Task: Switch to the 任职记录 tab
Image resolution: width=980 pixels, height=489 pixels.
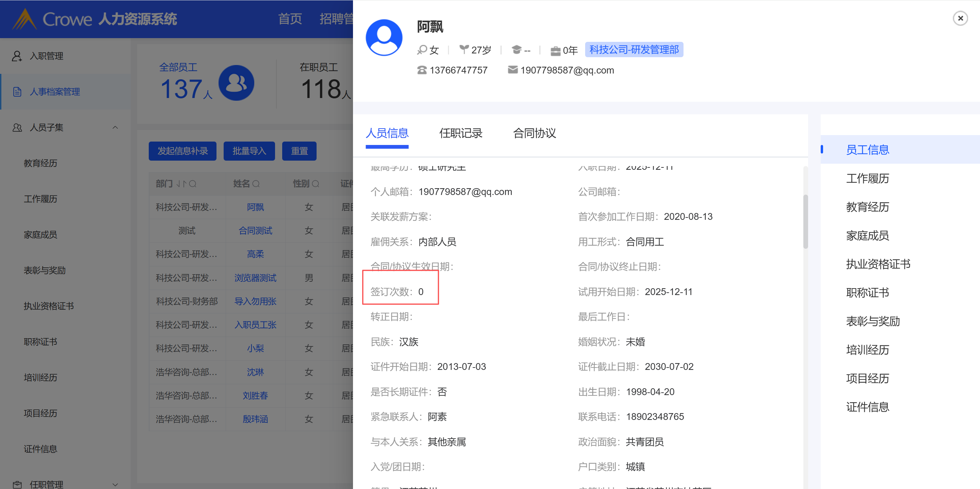Action: 460,133
